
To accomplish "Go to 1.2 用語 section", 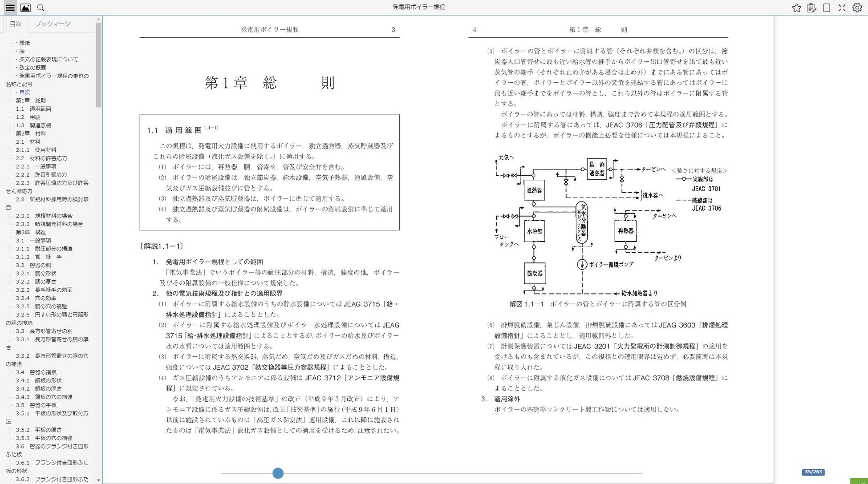I will coord(28,117).
